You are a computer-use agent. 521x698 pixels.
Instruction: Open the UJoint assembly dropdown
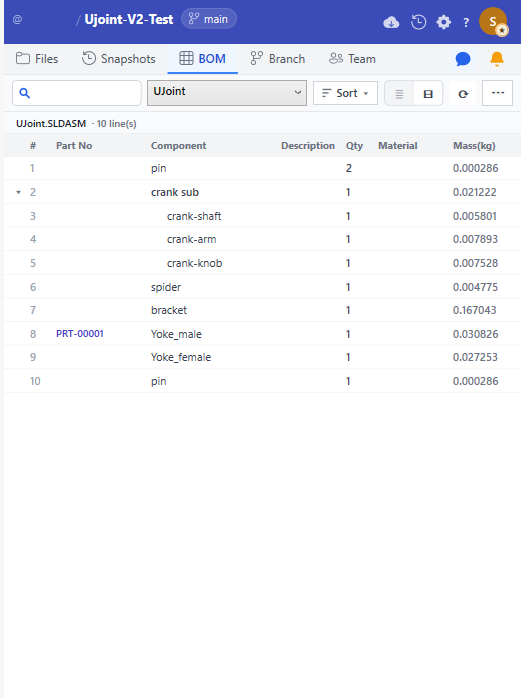click(227, 93)
